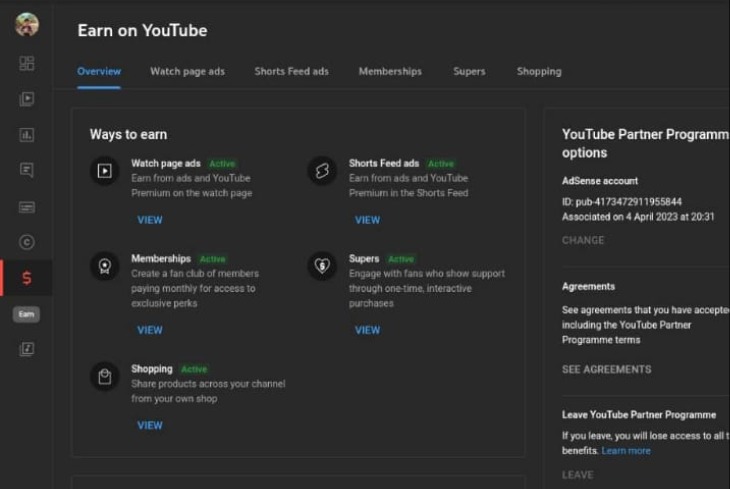Select the Earn dollar sidebar icon
Screen dimensions: 730x489
coord(27,278)
